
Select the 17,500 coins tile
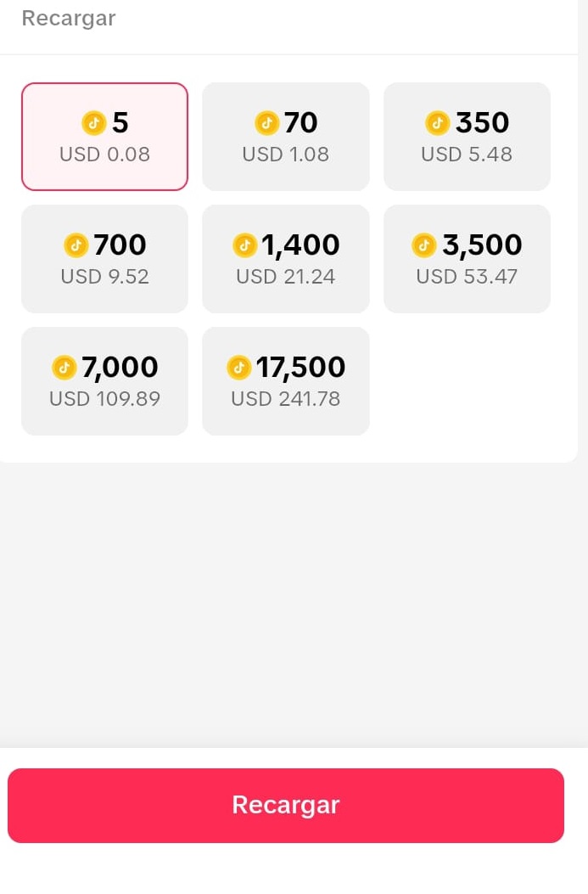286,380
